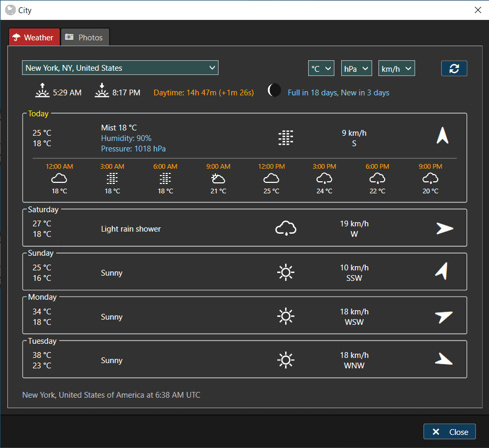Click the sunset icon next to 8:17 PM
This screenshot has height=448, width=489.
tap(102, 91)
